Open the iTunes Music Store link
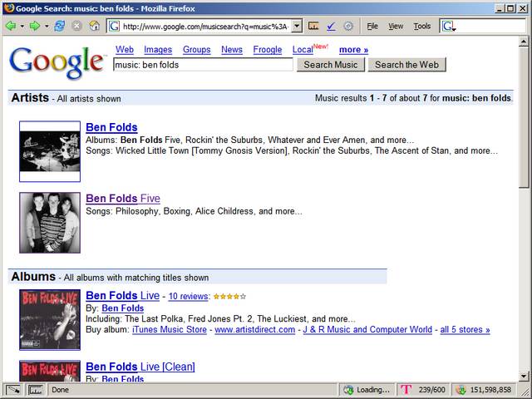This screenshot has width=532, height=399. click(170, 330)
